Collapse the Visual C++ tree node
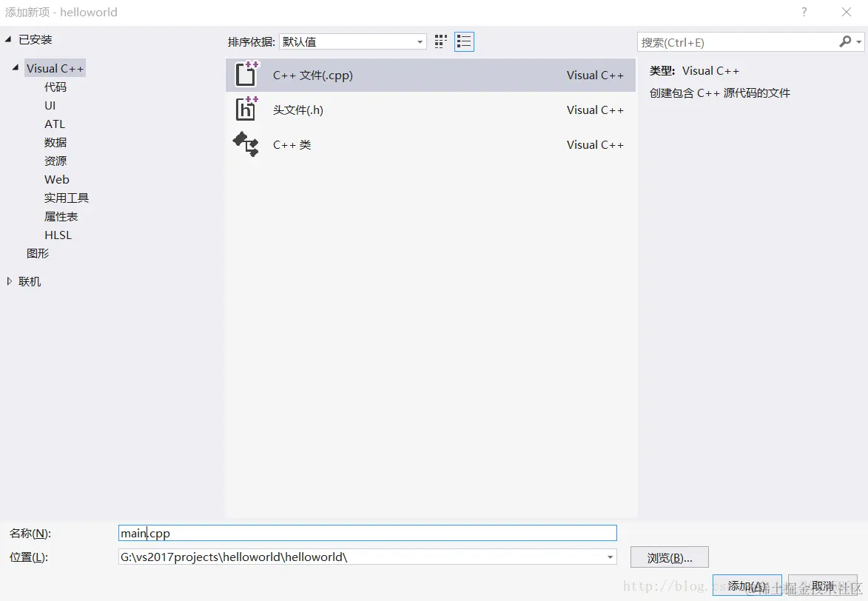 pyautogui.click(x=16, y=67)
